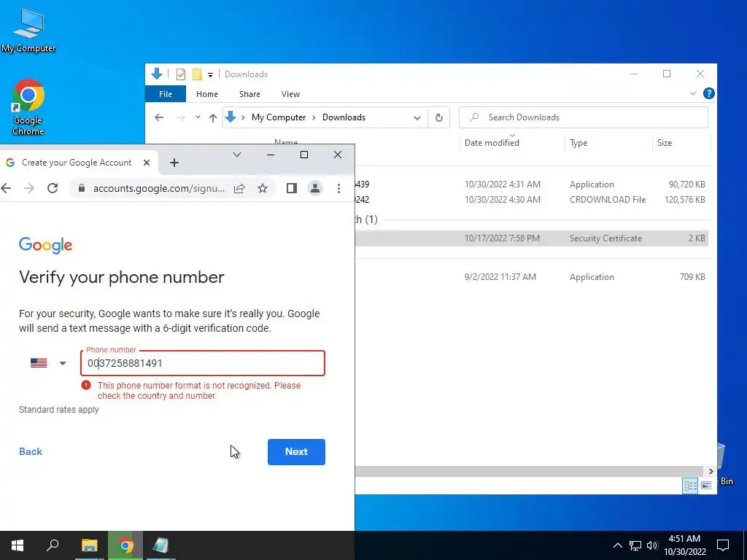Click Chrome forward navigation arrow
The height and width of the screenshot is (560, 747).
coord(29,189)
